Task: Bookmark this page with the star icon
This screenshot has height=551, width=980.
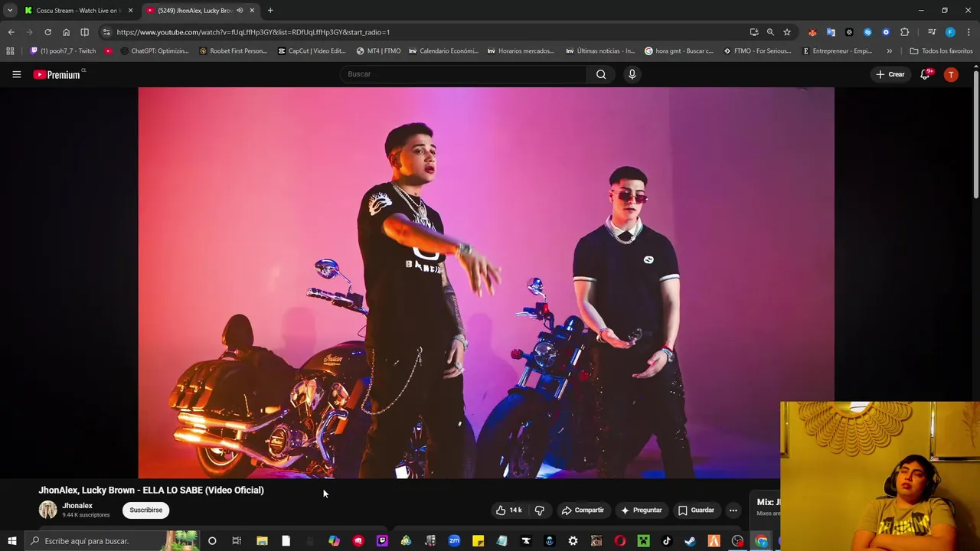Action: click(786, 32)
